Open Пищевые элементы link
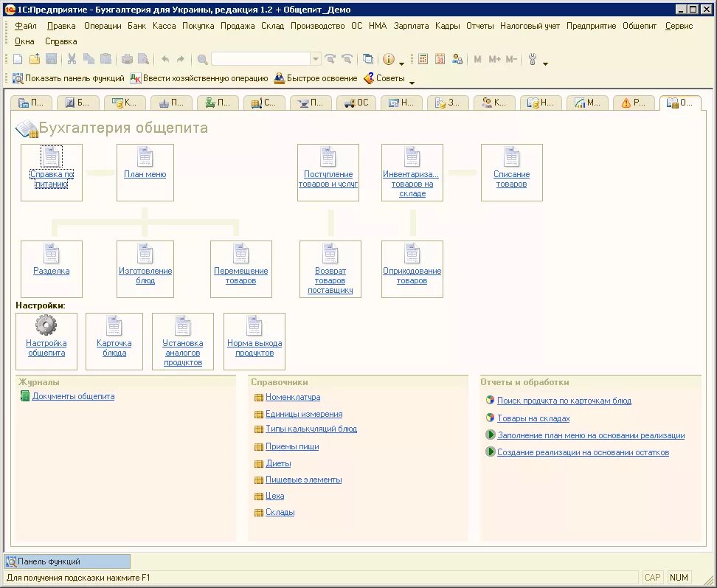Viewport: 717px width, 588px height. coord(304,480)
